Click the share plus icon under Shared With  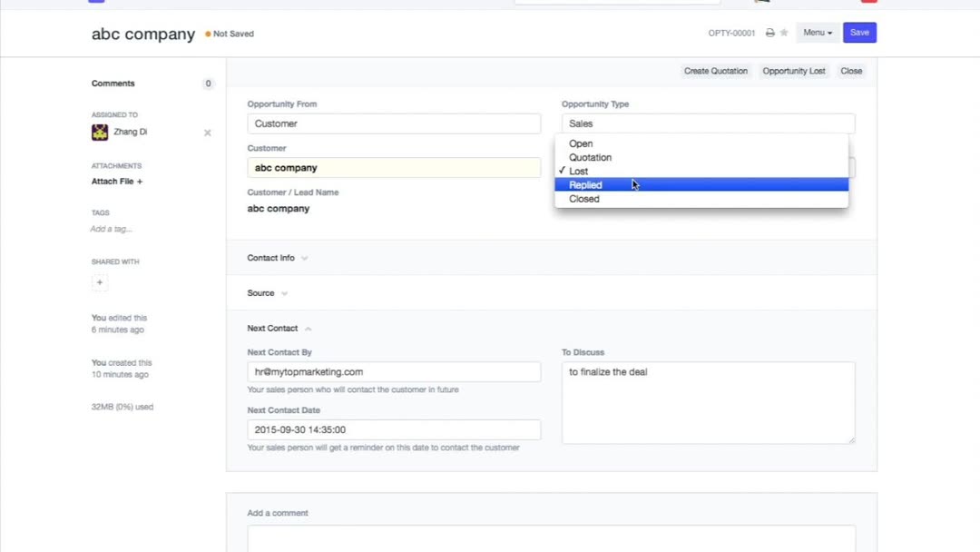coord(100,282)
